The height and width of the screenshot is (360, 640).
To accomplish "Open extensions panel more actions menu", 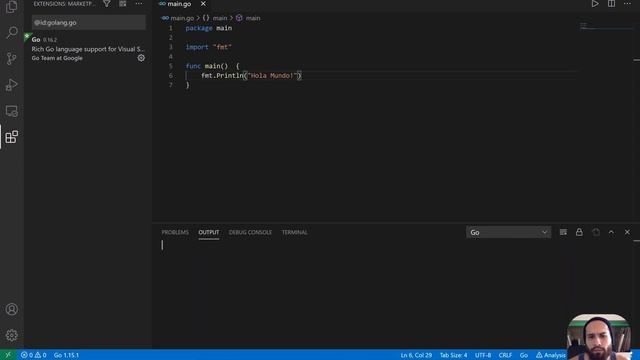I will coord(139,4).
